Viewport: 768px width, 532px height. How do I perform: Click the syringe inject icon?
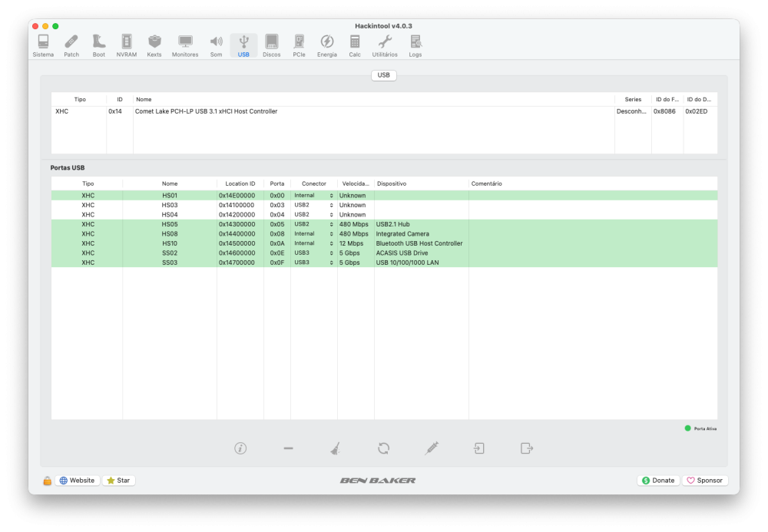[x=432, y=448]
